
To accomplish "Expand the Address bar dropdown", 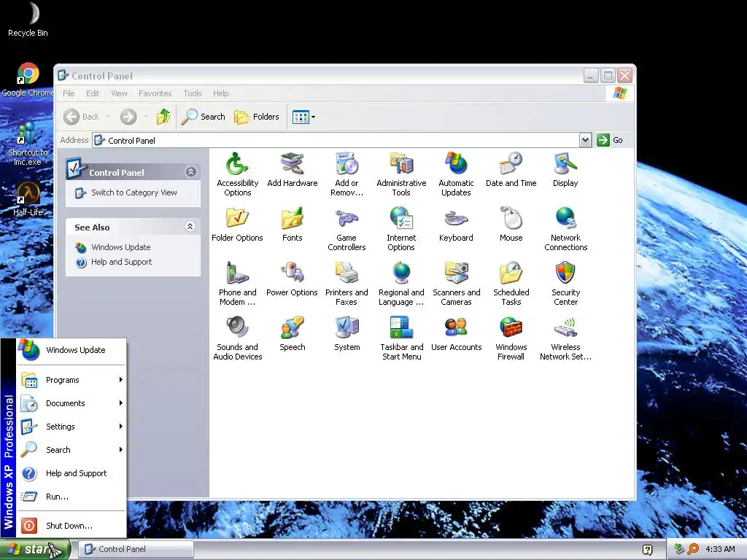I will point(586,140).
